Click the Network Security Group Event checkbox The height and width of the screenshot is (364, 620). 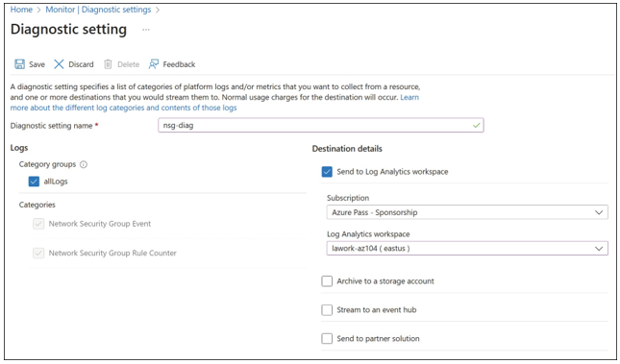[x=38, y=224]
